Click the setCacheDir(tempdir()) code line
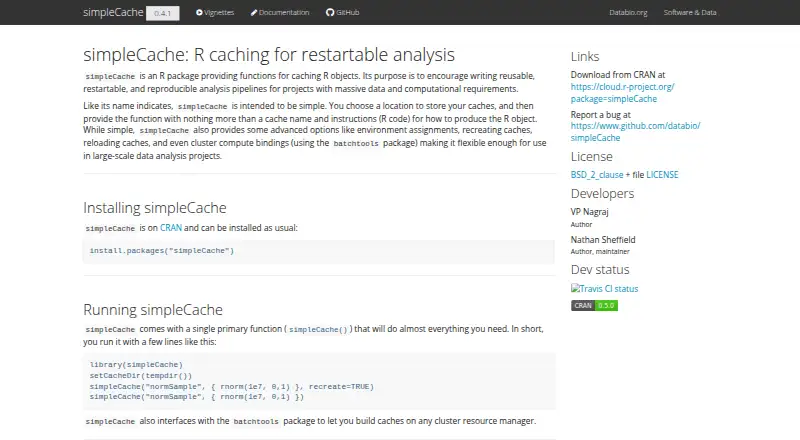This screenshot has height=440, width=800. click(141, 375)
